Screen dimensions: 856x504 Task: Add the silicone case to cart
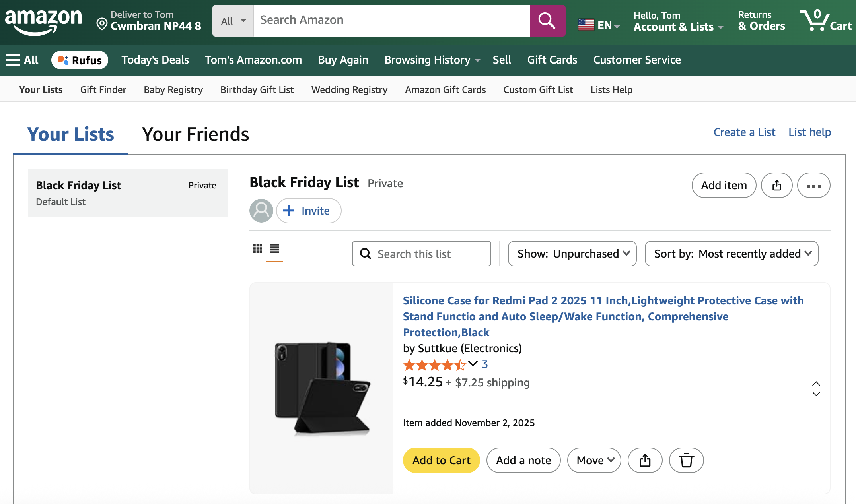tap(441, 460)
